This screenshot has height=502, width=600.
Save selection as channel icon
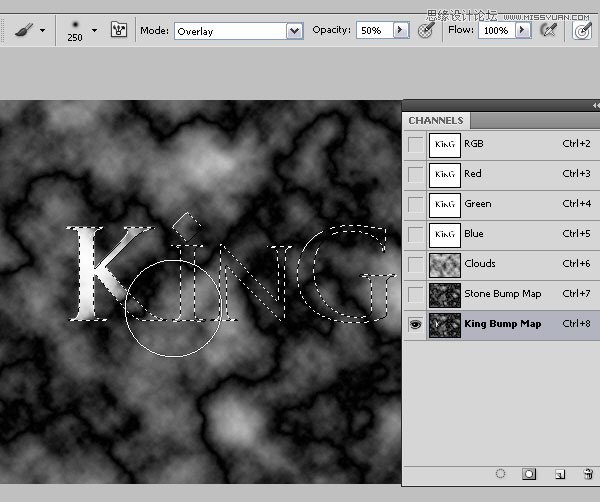pyautogui.click(x=529, y=474)
